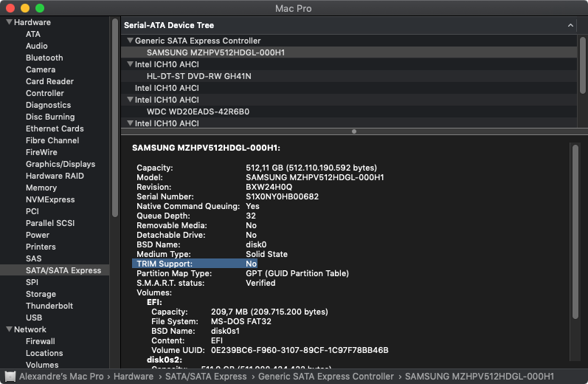Click SAMSUNG drive name in path bar

tap(480, 377)
